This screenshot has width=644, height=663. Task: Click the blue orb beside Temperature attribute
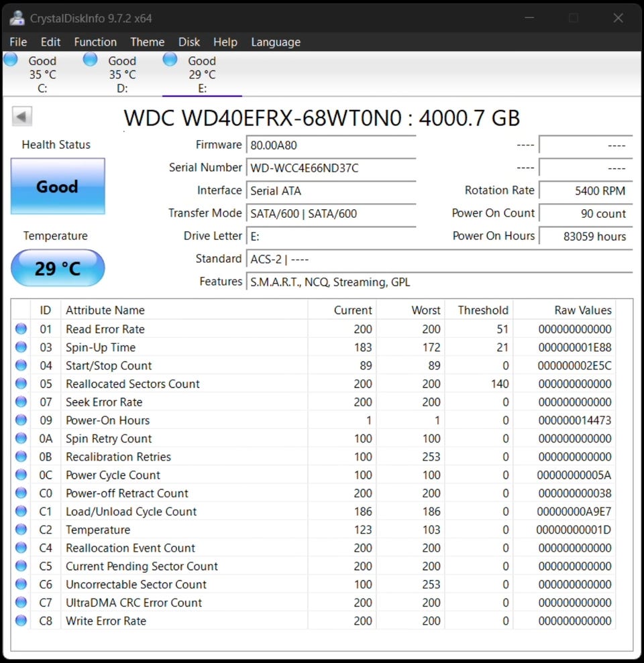pos(21,530)
